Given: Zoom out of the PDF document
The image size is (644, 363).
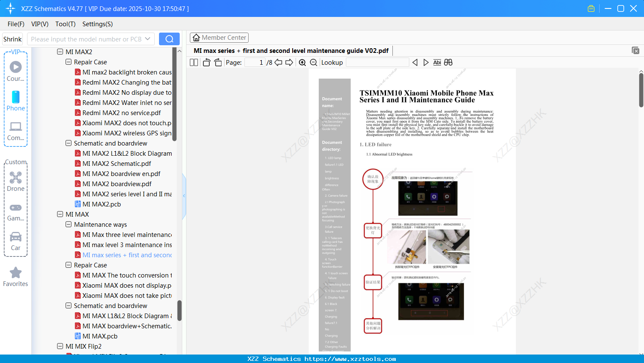Looking at the screenshot, I should [314, 62].
